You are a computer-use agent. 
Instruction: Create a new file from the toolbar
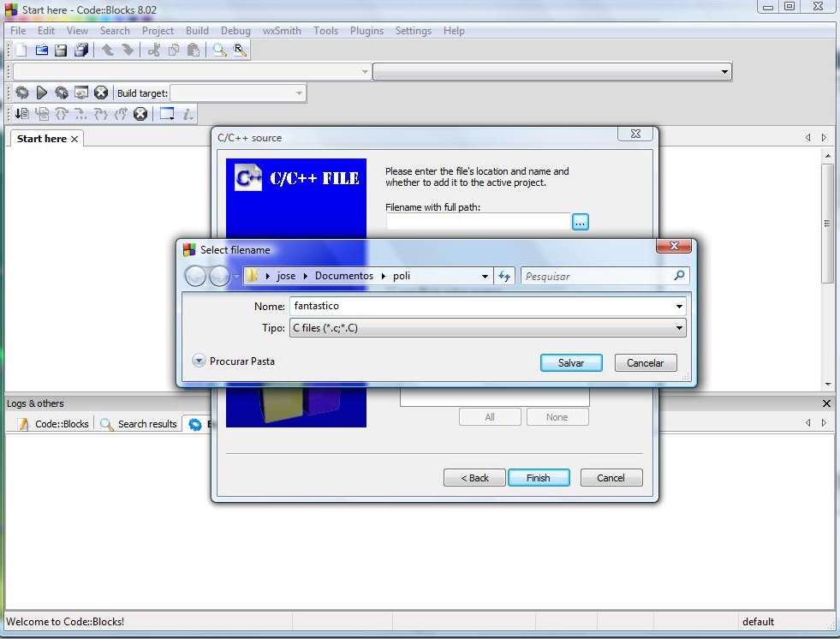[21, 51]
